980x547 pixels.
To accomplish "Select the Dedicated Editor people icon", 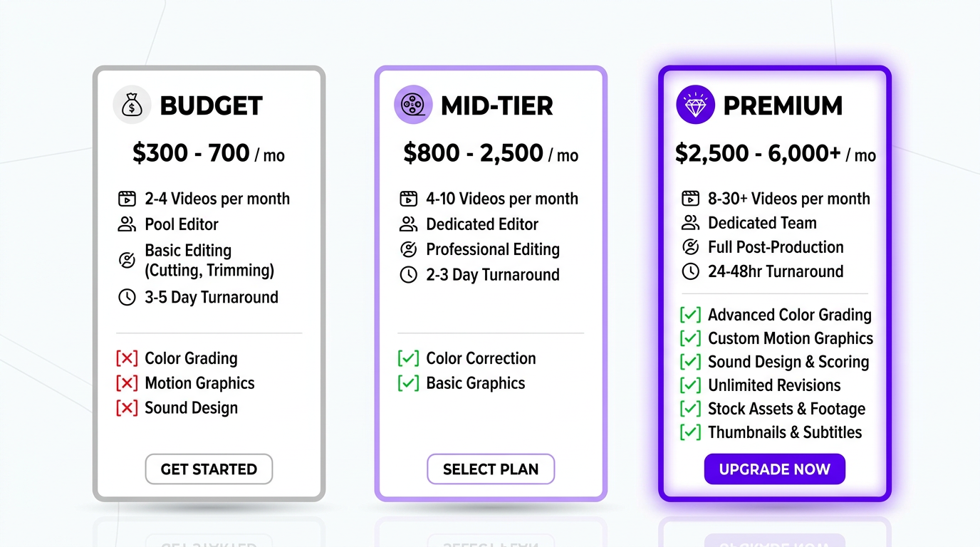I will 408,224.
